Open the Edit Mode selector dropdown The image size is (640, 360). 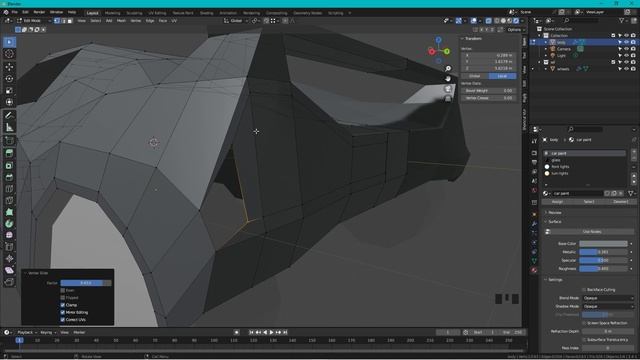(x=33, y=20)
